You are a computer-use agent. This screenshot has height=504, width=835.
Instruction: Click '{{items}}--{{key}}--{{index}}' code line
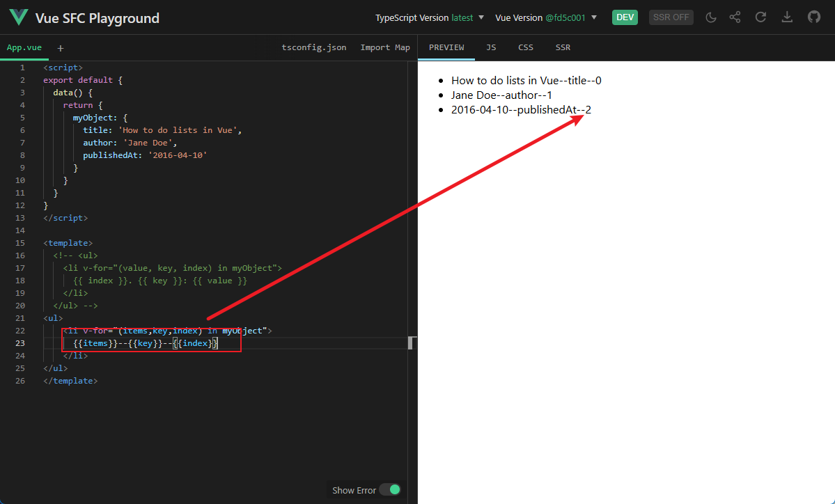coord(146,343)
